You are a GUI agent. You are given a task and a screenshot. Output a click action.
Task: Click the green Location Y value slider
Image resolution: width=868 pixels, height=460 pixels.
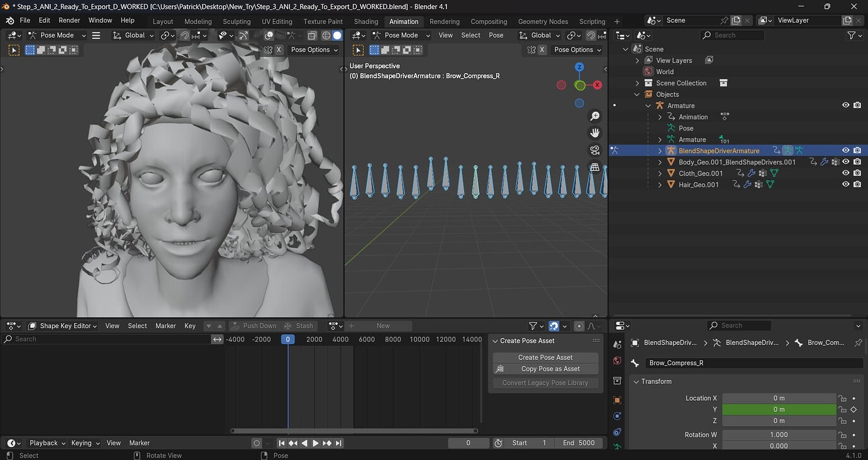coord(778,409)
